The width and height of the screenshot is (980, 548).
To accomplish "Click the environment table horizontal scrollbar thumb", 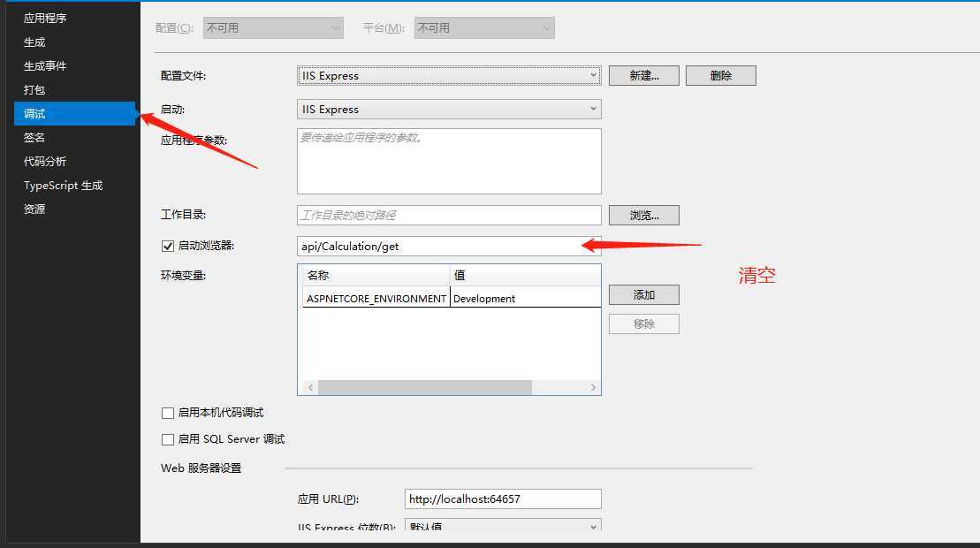I will click(x=425, y=387).
